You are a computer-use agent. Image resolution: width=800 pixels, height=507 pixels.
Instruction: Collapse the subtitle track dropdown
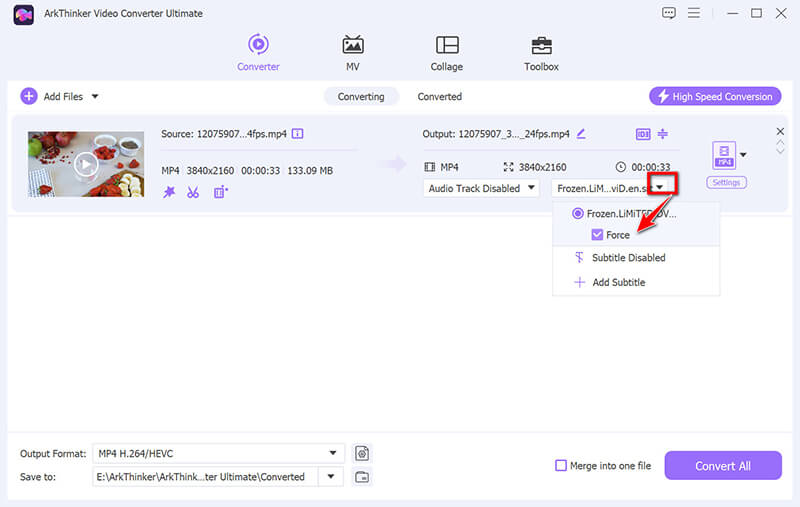(660, 187)
